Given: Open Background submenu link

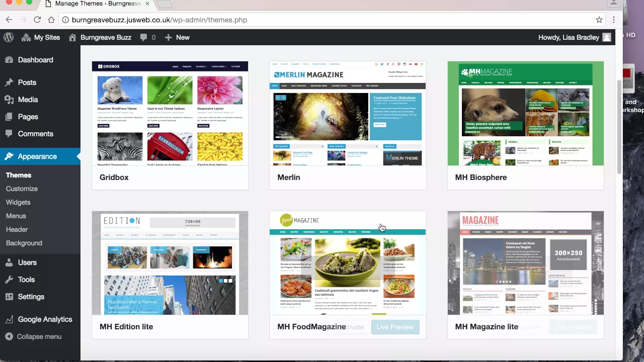Looking at the screenshot, I should (24, 243).
